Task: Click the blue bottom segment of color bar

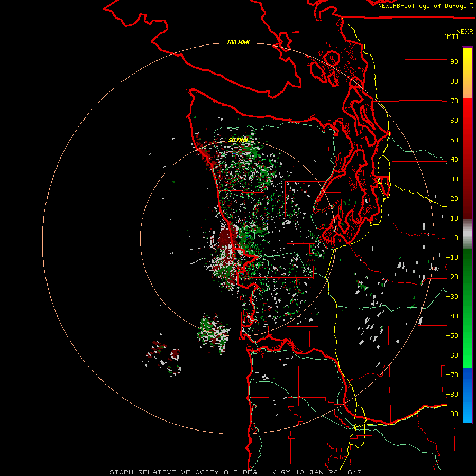Action: click(x=467, y=396)
